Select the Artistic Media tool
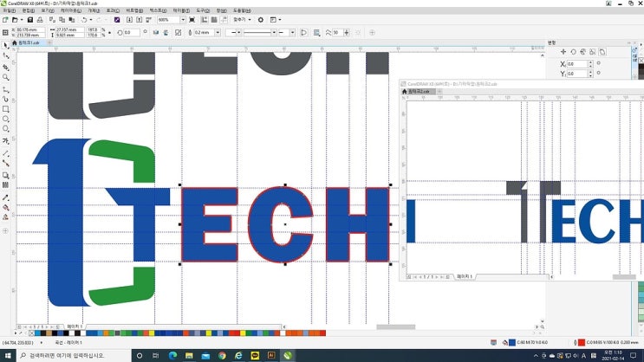This screenshot has width=644, height=362. coord(5,99)
